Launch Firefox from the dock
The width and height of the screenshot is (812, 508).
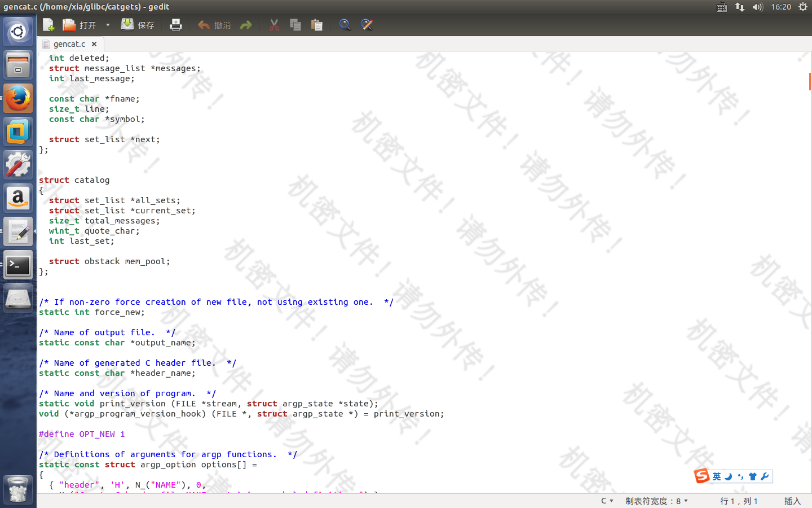pos(18,98)
